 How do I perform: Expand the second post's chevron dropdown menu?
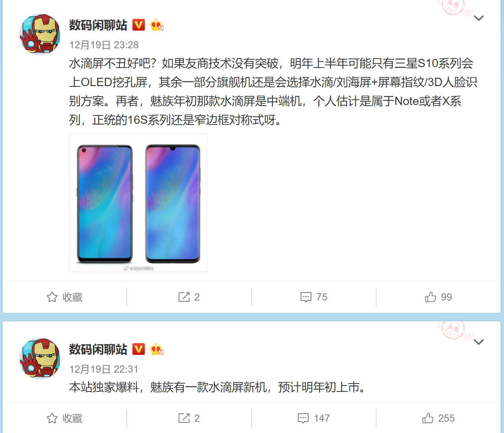coord(479,342)
